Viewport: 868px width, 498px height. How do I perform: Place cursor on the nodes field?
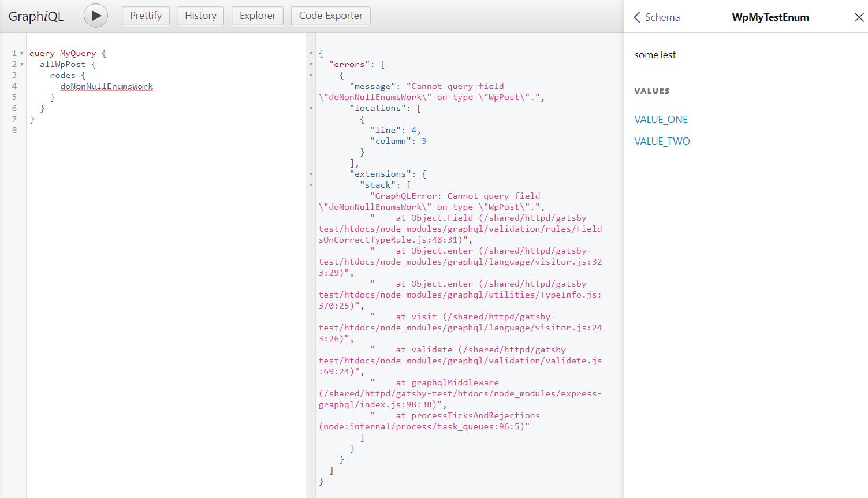pyautogui.click(x=62, y=75)
